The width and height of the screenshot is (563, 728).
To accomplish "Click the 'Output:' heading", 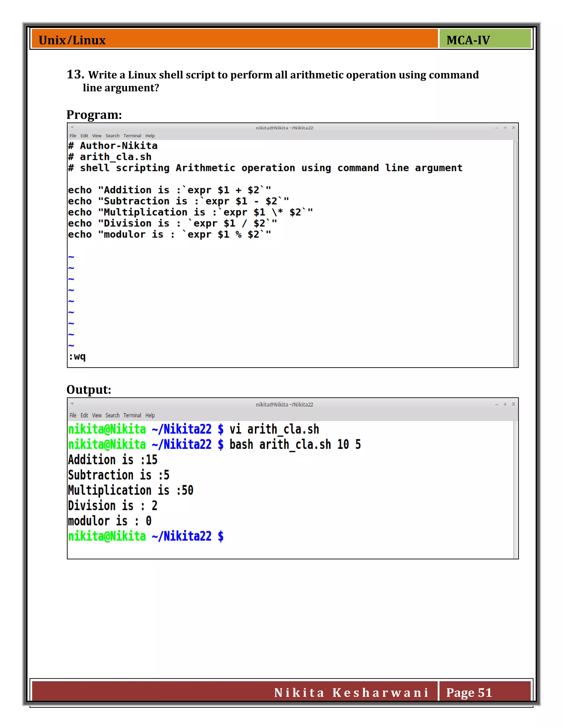I will pyautogui.click(x=89, y=390).
